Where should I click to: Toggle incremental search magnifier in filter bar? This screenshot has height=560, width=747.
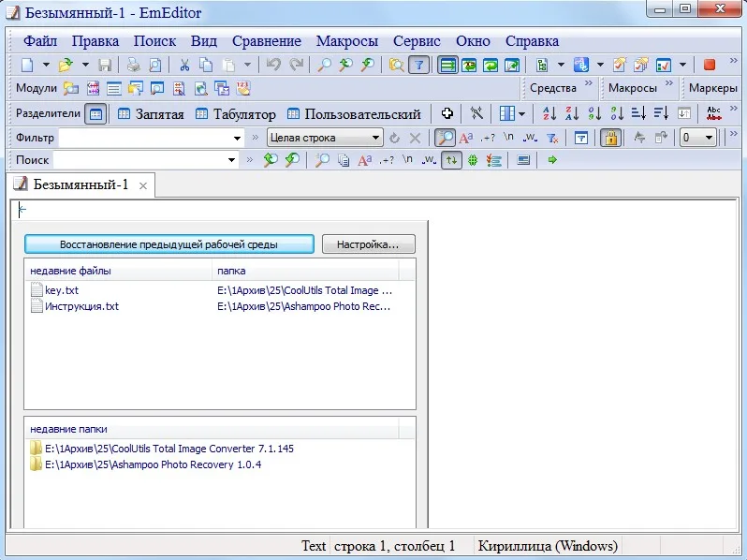click(x=445, y=139)
